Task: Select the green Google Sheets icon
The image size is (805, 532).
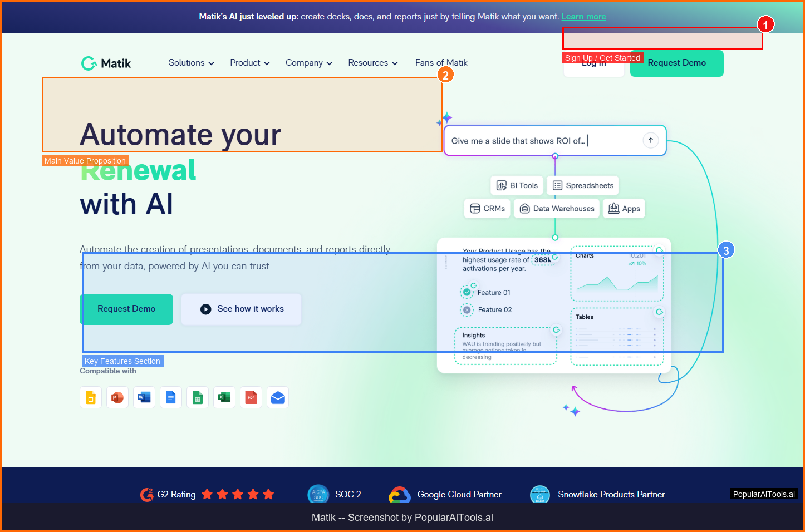Action: tap(198, 397)
